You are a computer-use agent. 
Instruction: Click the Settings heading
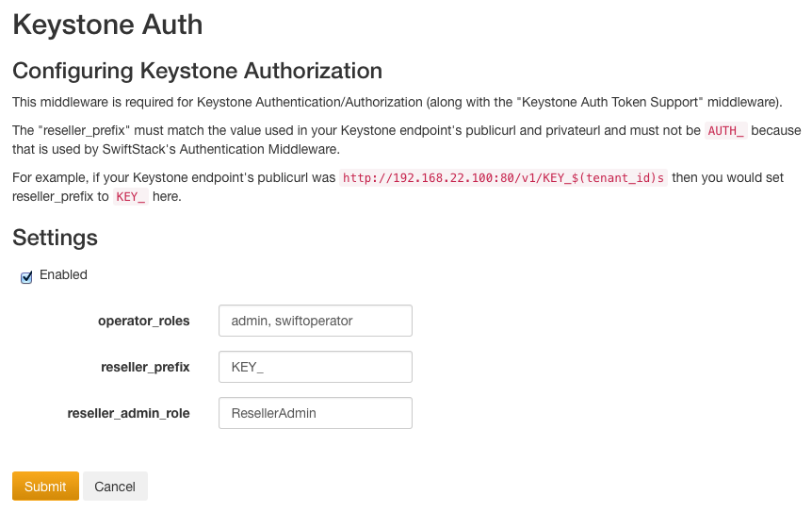point(55,238)
